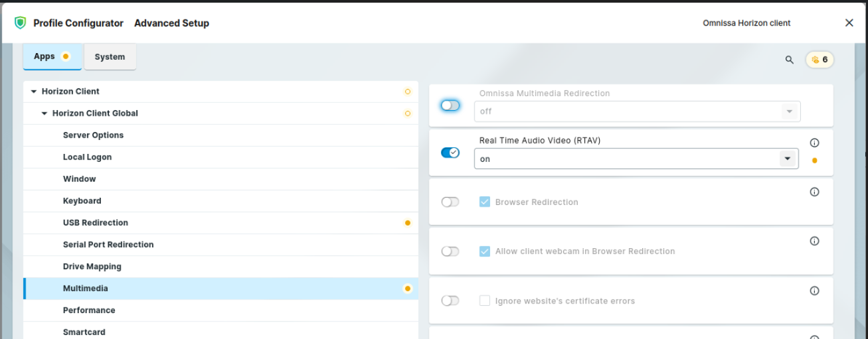
Task: Click the search magnifier icon
Action: click(x=789, y=60)
